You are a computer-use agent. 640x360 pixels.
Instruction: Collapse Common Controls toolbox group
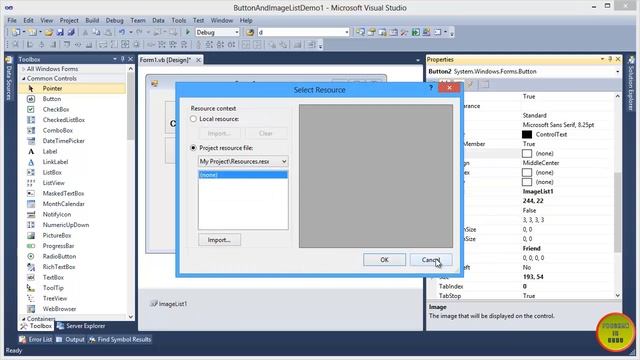point(23,78)
